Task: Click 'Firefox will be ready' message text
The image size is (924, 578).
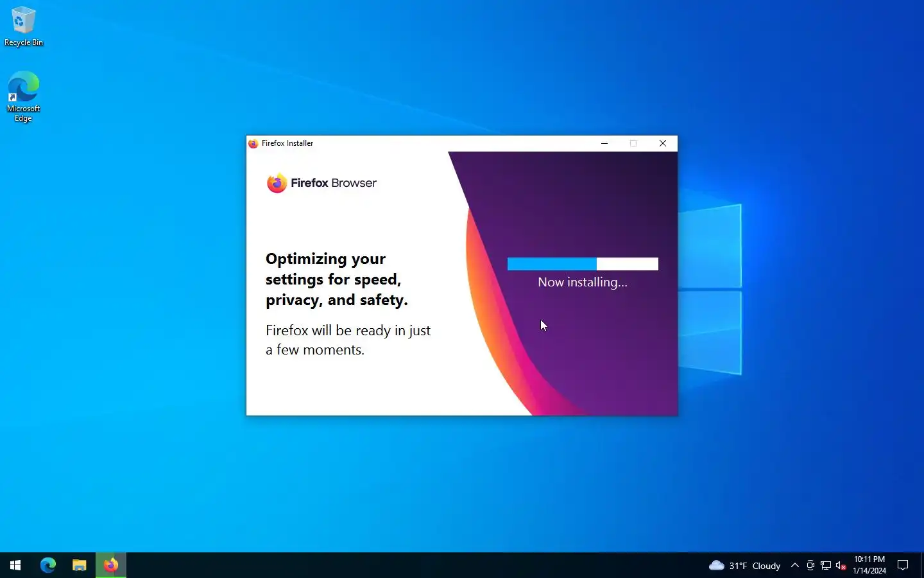Action: 348,340
